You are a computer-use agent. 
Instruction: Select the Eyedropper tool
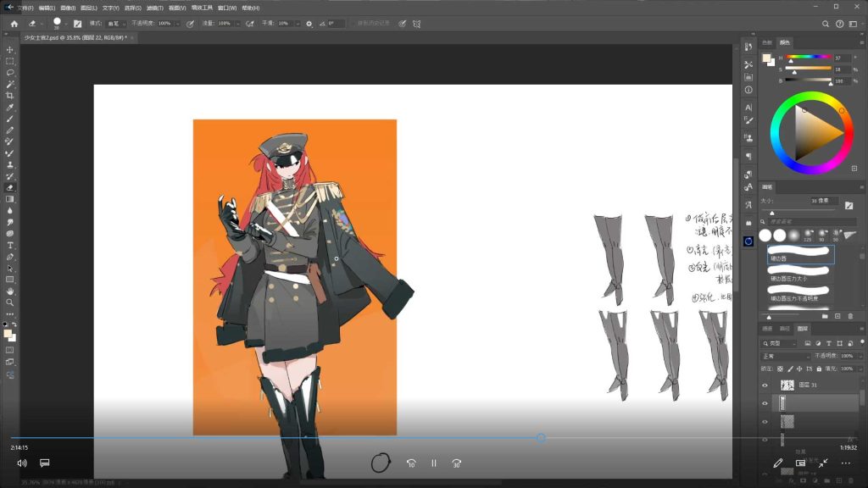pos(10,108)
